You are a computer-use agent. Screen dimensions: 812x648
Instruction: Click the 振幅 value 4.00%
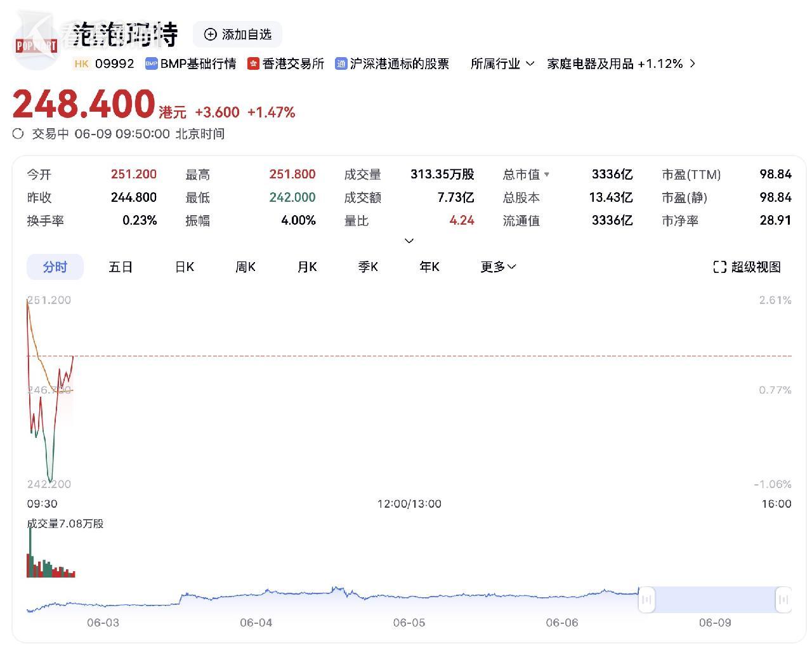tap(298, 220)
